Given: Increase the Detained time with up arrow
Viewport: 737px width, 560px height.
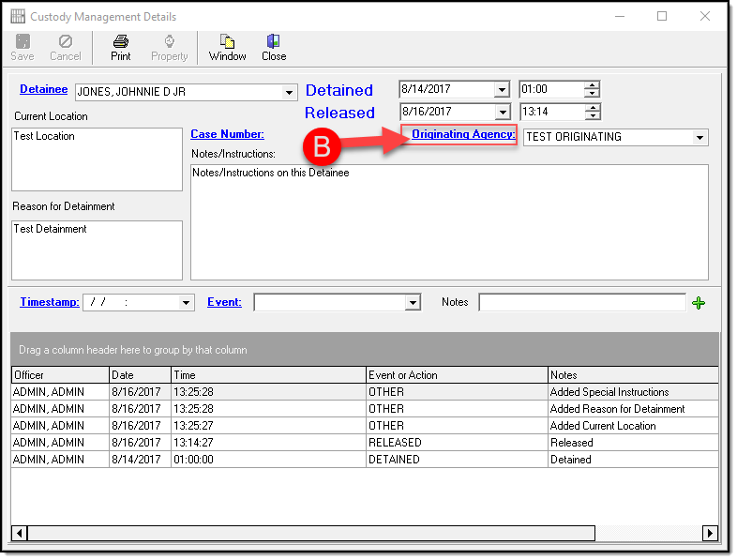Looking at the screenshot, I should point(591,85).
